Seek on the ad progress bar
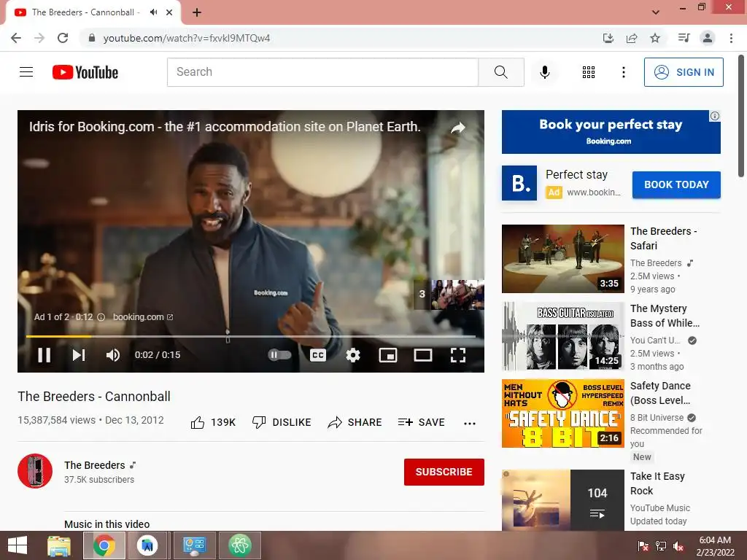 251,336
